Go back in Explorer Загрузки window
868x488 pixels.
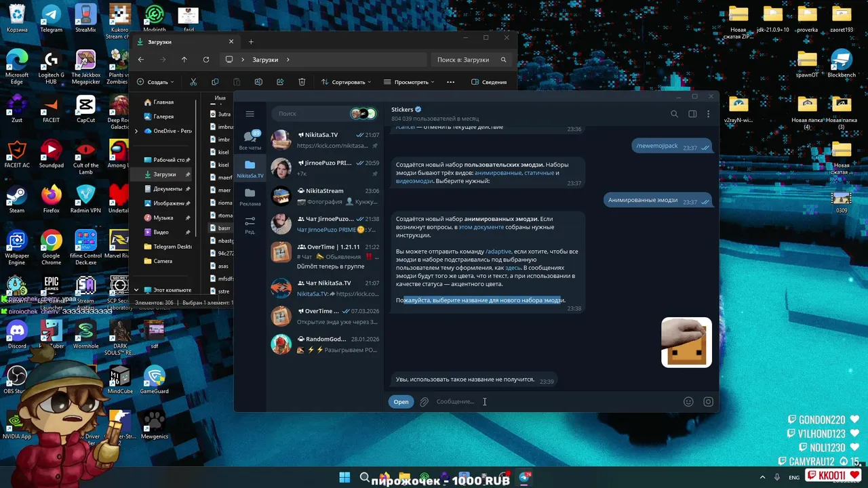coord(141,60)
